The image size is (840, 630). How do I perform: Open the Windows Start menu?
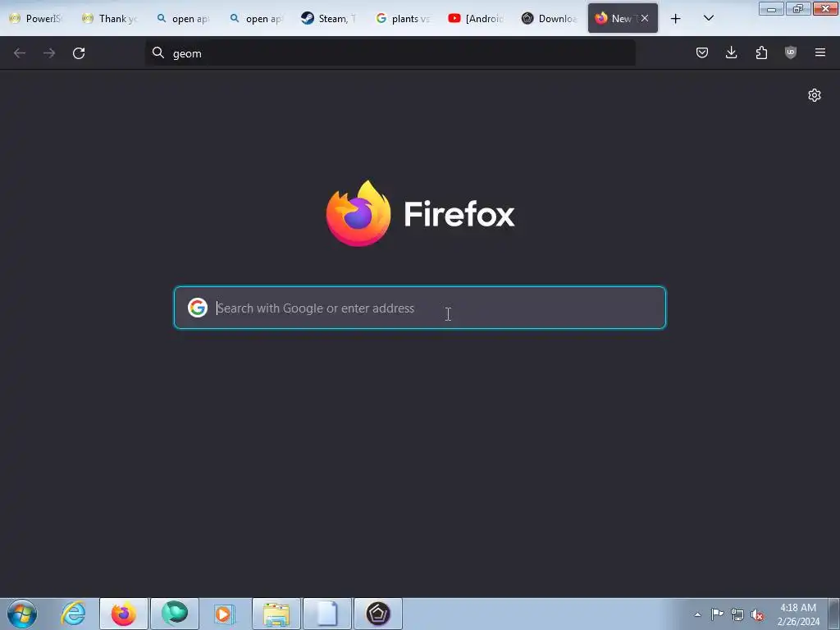(22, 614)
